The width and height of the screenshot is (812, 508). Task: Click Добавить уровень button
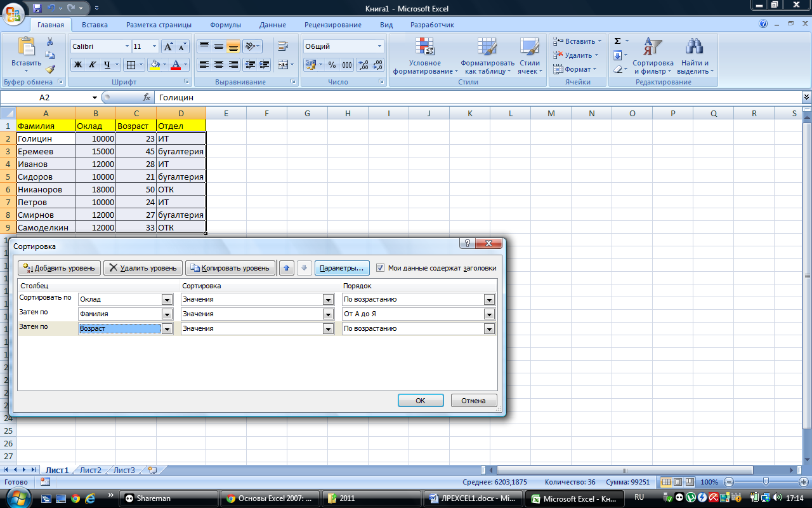coord(60,268)
